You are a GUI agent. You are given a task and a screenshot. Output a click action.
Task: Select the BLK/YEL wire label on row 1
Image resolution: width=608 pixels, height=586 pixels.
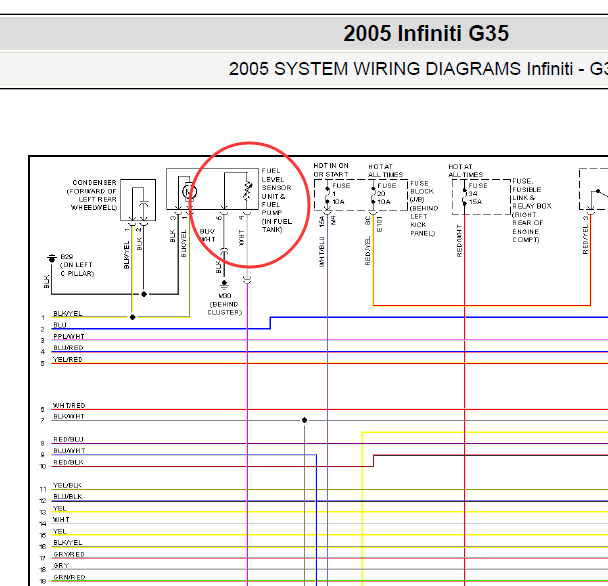67,313
